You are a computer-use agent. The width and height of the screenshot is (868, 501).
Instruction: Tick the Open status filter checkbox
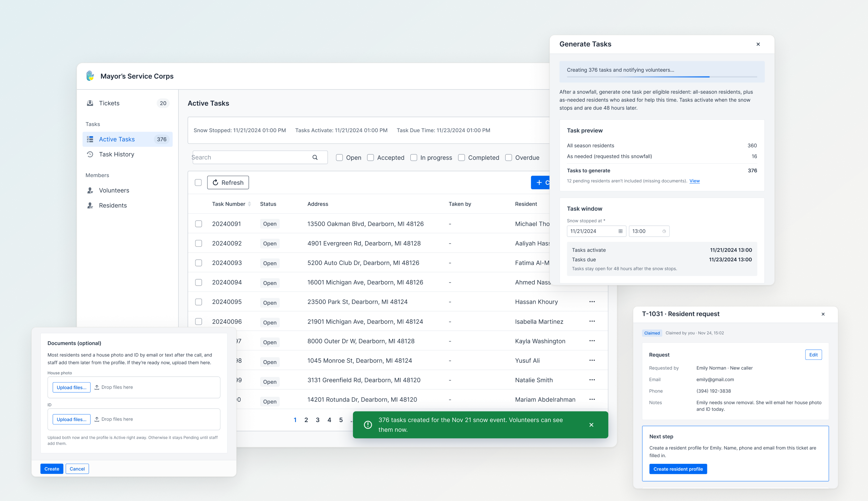[339, 158]
